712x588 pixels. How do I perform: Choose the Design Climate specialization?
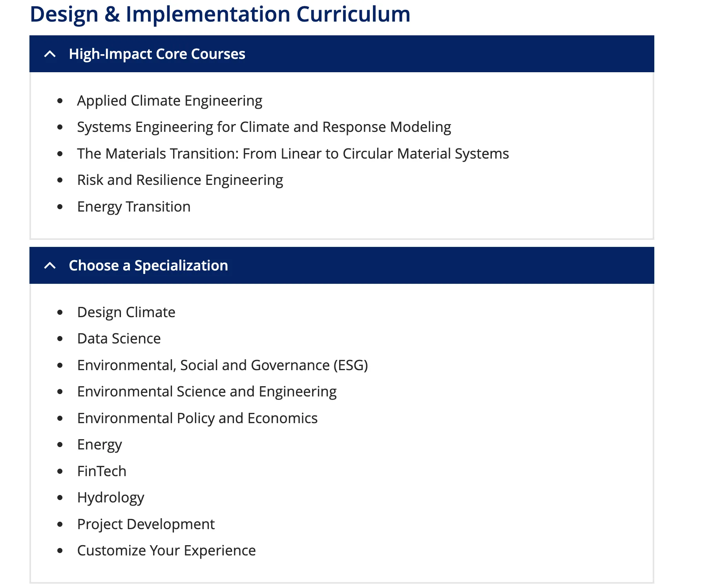(x=126, y=312)
